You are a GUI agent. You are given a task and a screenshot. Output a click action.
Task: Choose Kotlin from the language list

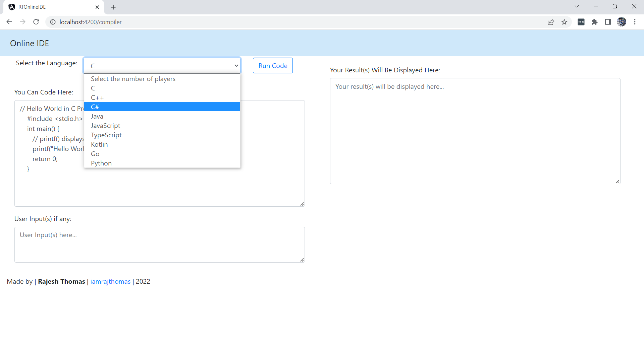162,144
